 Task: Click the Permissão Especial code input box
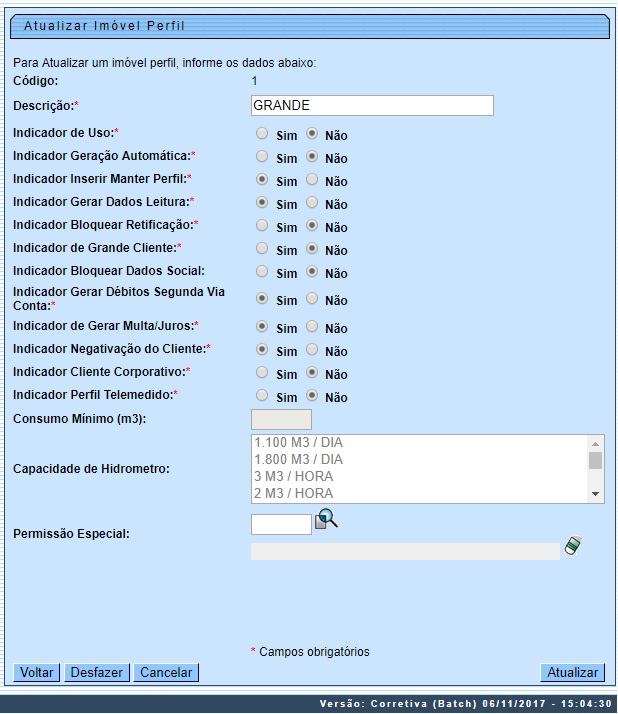click(x=281, y=524)
